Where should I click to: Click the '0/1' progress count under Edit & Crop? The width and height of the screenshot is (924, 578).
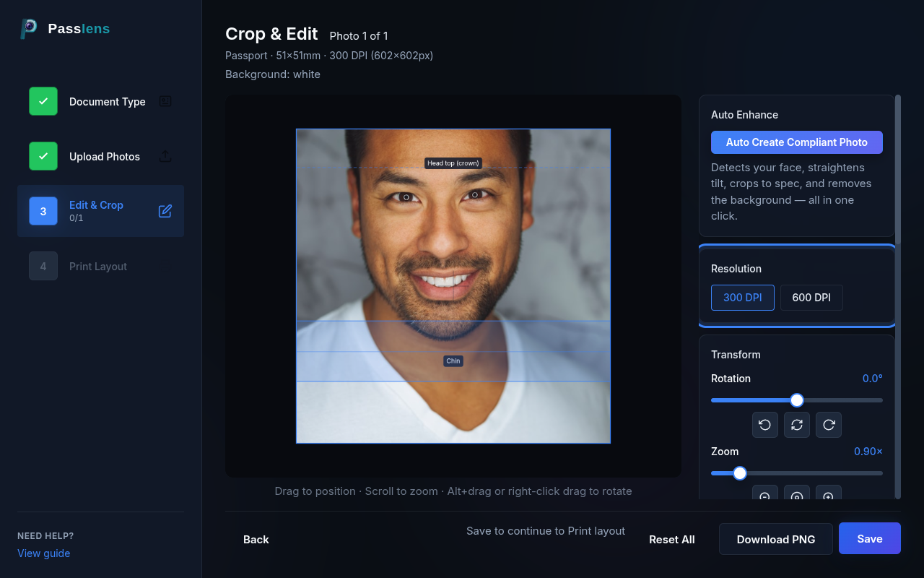(76, 218)
